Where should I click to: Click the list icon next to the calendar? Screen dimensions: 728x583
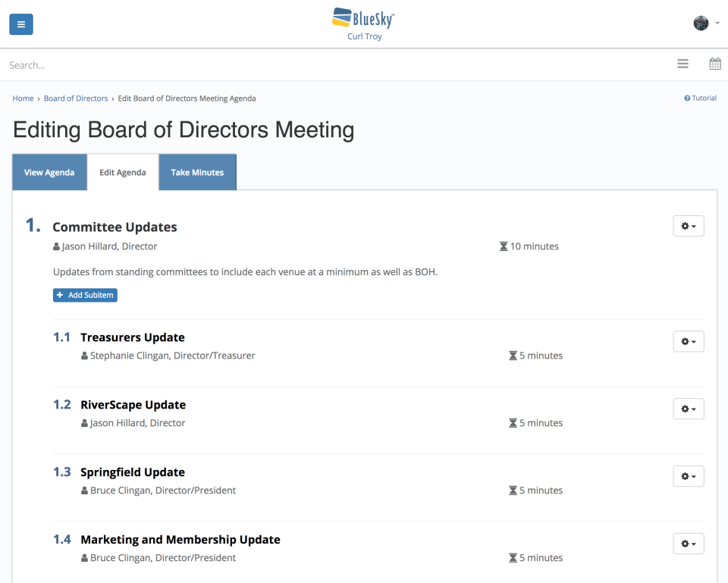682,64
